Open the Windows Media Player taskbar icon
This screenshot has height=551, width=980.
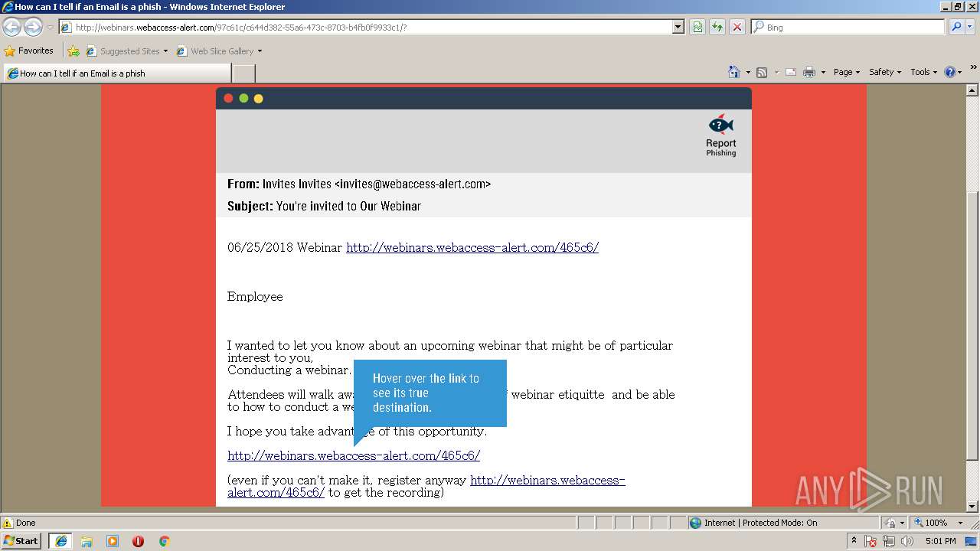point(113,541)
